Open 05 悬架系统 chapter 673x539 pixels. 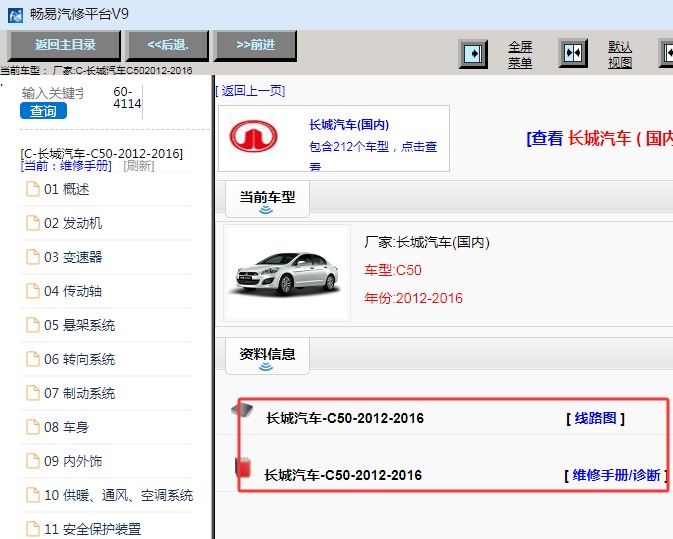click(x=79, y=325)
